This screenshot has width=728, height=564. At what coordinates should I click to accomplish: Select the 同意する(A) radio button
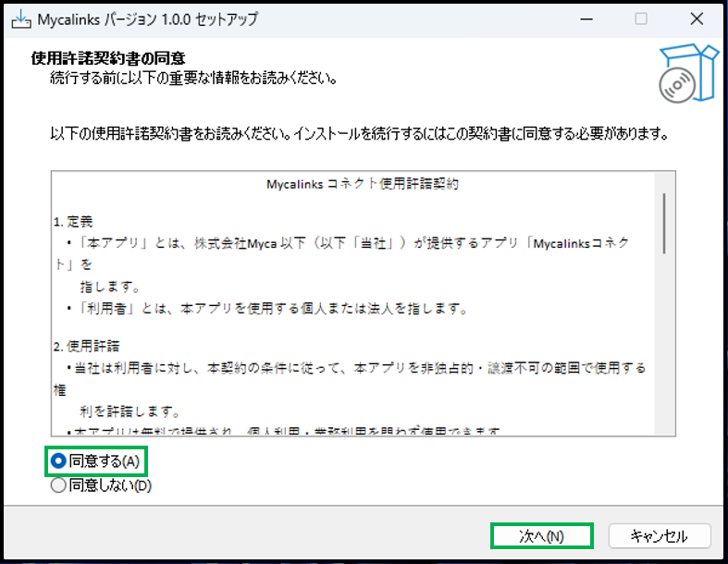pyautogui.click(x=59, y=460)
